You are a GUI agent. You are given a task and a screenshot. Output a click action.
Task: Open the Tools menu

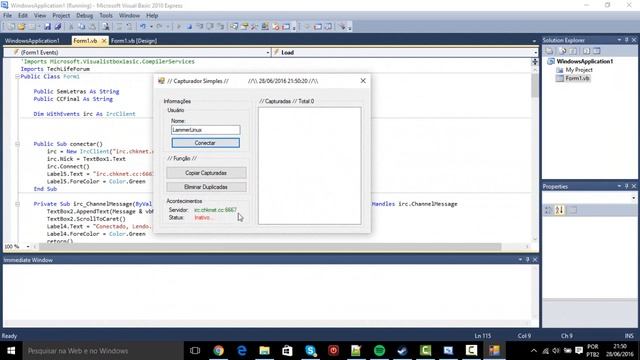pos(106,16)
